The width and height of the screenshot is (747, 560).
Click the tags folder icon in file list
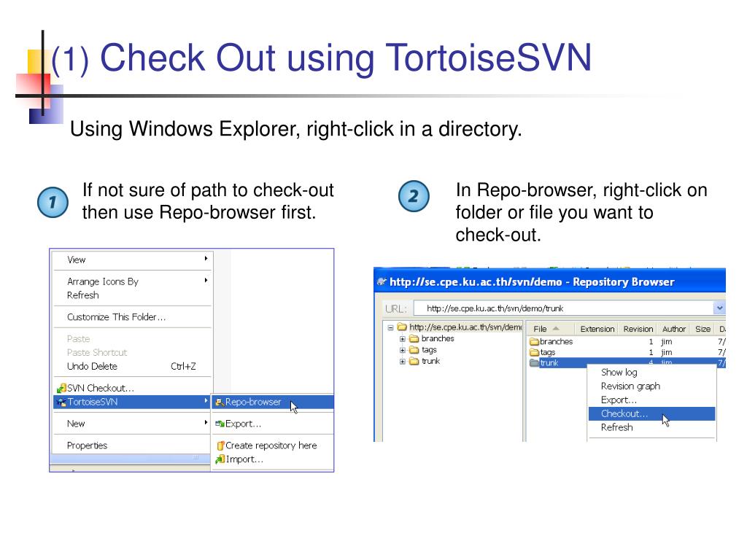point(534,352)
